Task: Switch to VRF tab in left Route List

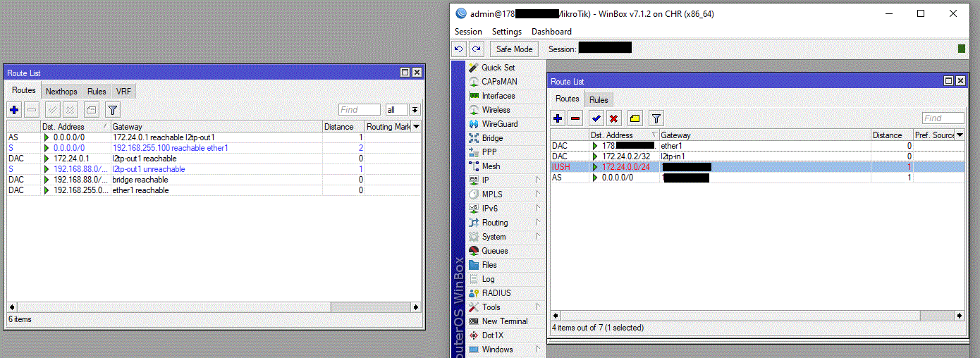Action: coord(123,92)
